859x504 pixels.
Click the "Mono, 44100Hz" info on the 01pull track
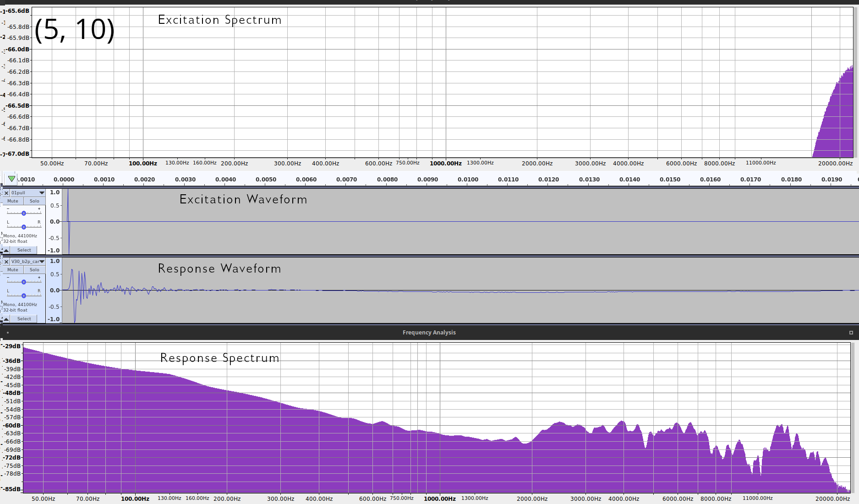[x=20, y=236]
